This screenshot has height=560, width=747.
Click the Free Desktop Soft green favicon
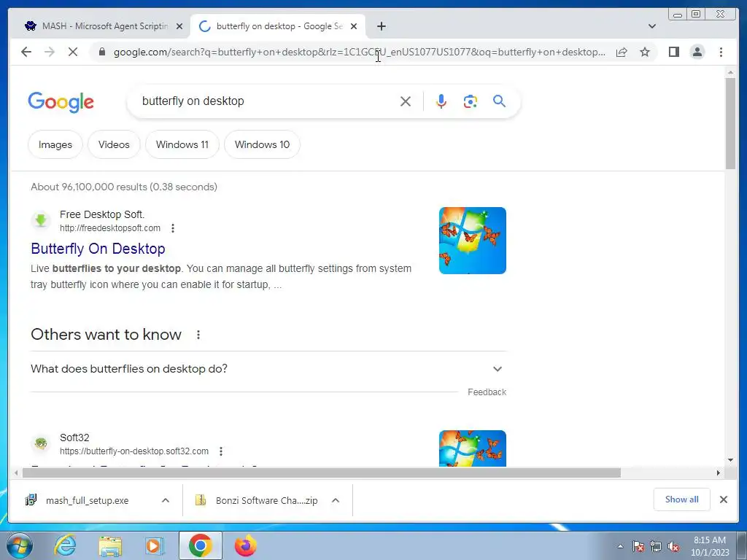tap(41, 220)
